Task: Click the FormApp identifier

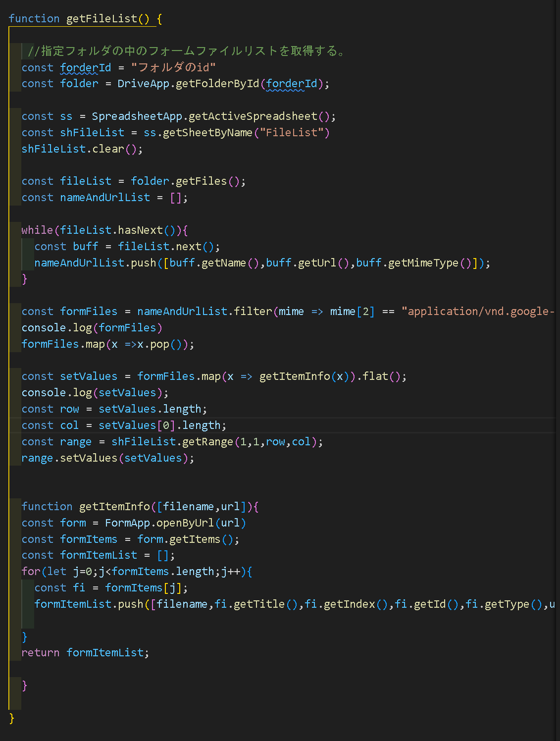Action: (127, 523)
